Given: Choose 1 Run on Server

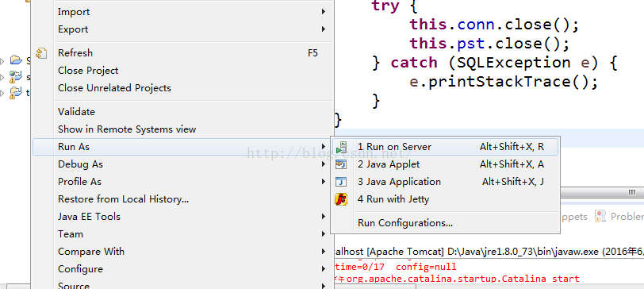Looking at the screenshot, I should tap(445, 147).
